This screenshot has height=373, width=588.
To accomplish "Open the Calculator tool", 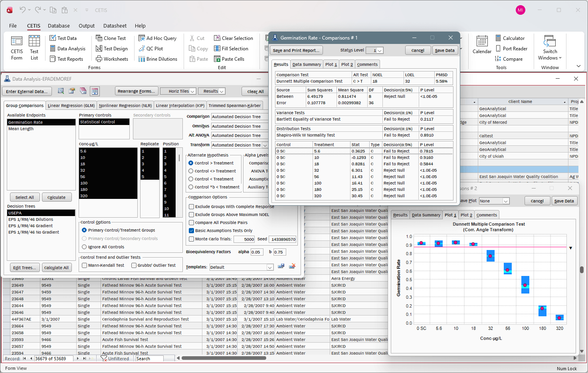I will (510, 38).
